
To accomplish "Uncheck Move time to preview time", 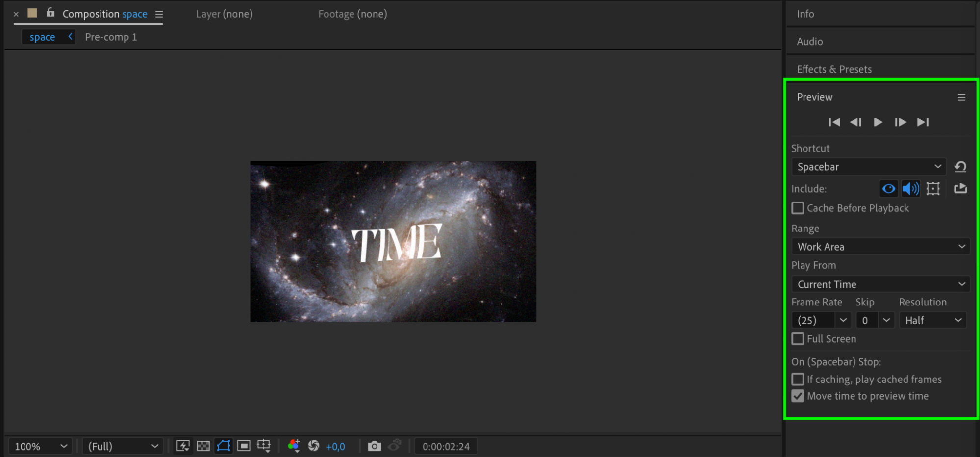I will [798, 396].
